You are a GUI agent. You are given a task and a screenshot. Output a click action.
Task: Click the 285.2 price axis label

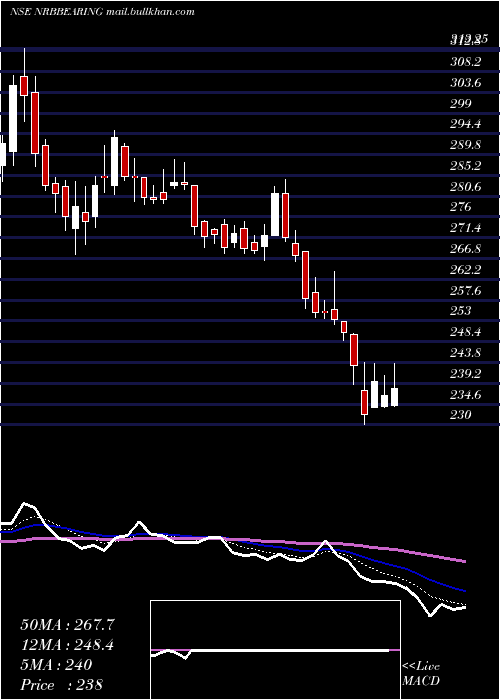tap(465, 166)
